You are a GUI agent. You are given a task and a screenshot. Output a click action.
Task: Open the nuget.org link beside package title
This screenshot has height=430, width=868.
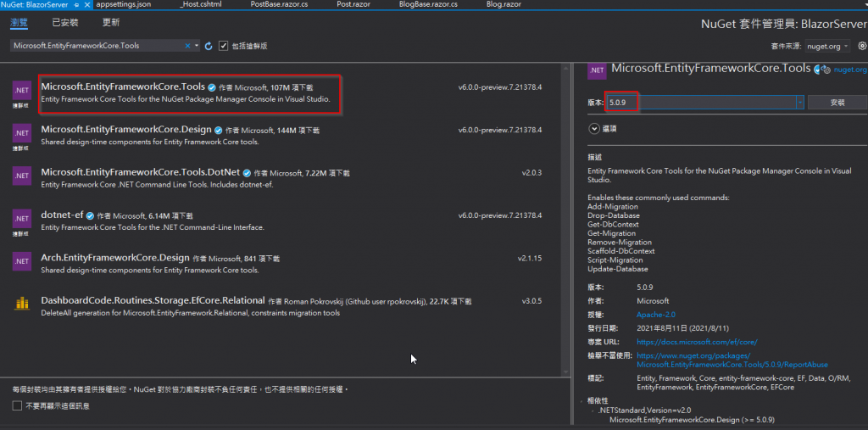(850, 70)
